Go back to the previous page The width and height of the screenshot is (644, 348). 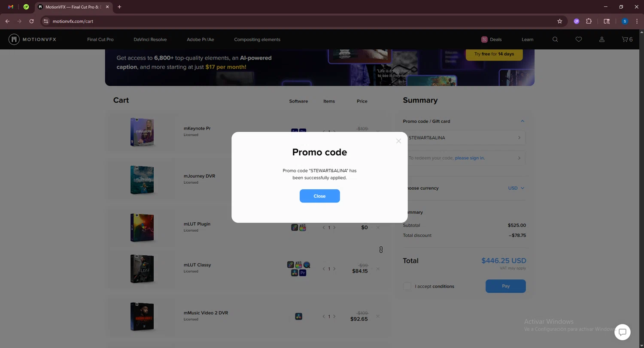coord(7,21)
